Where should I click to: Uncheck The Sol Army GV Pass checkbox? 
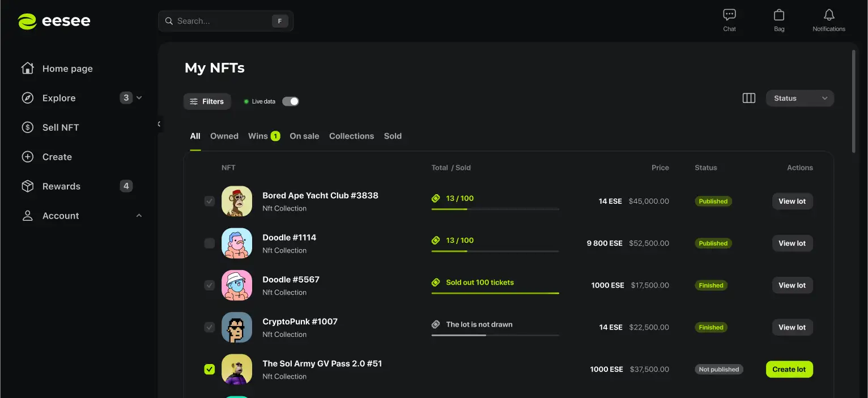pos(210,369)
